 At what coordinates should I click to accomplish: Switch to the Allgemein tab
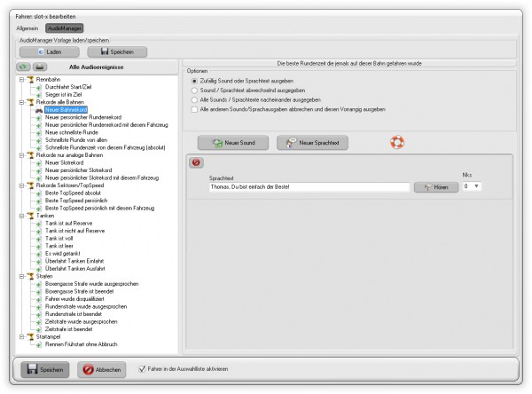pos(27,29)
